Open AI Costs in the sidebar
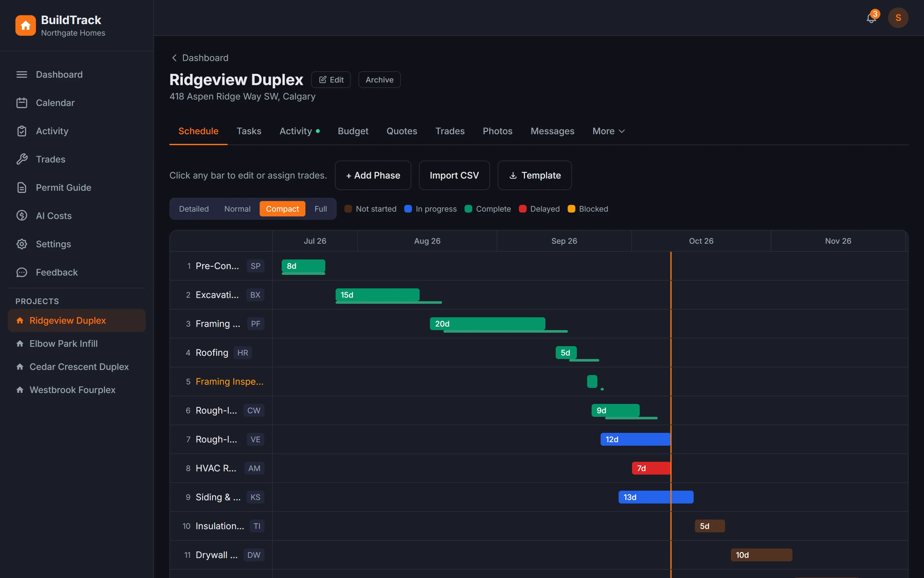Image resolution: width=924 pixels, height=578 pixels. (76, 216)
